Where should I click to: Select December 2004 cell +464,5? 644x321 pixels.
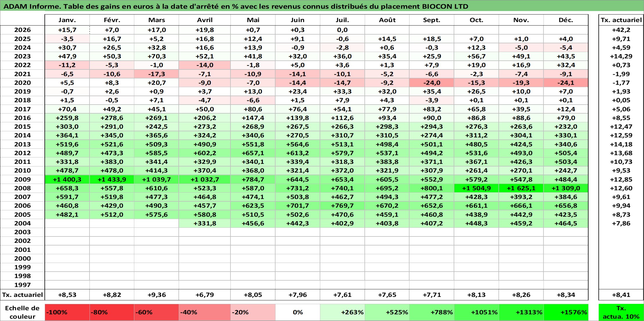pyautogui.click(x=566, y=223)
